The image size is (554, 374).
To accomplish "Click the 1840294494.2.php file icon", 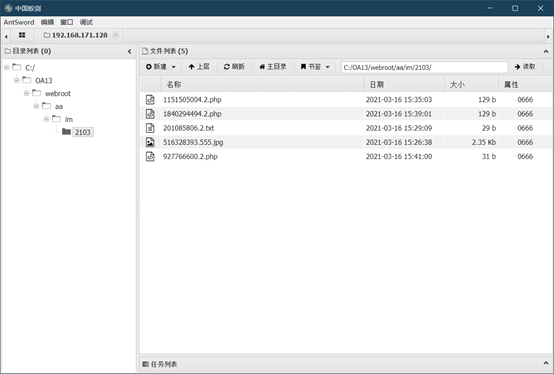I will point(150,114).
